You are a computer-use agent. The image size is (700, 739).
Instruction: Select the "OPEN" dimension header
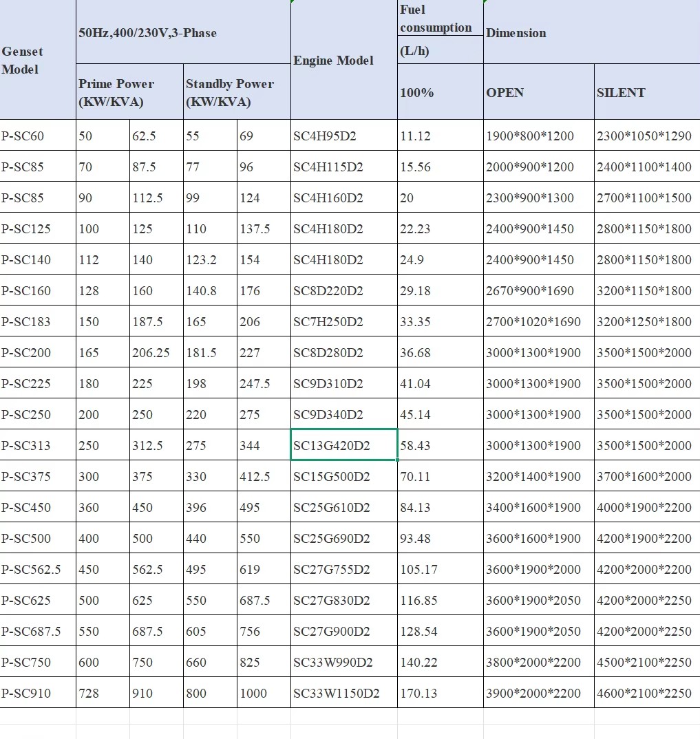(x=539, y=92)
